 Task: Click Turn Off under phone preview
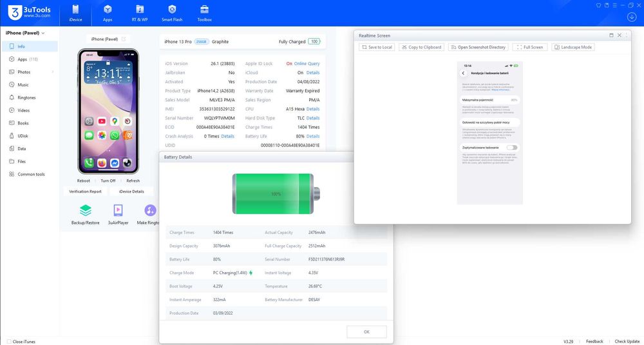pyautogui.click(x=108, y=181)
